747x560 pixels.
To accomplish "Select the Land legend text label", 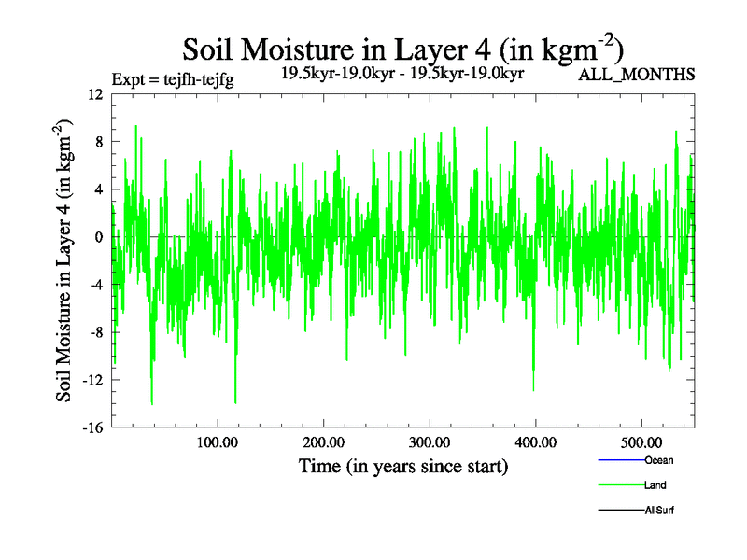I will 655,485.
